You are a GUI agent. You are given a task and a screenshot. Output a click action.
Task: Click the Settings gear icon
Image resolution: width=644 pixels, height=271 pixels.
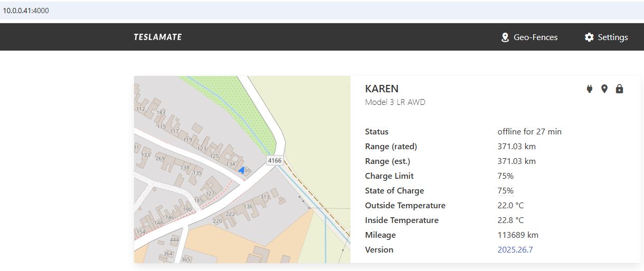point(589,37)
